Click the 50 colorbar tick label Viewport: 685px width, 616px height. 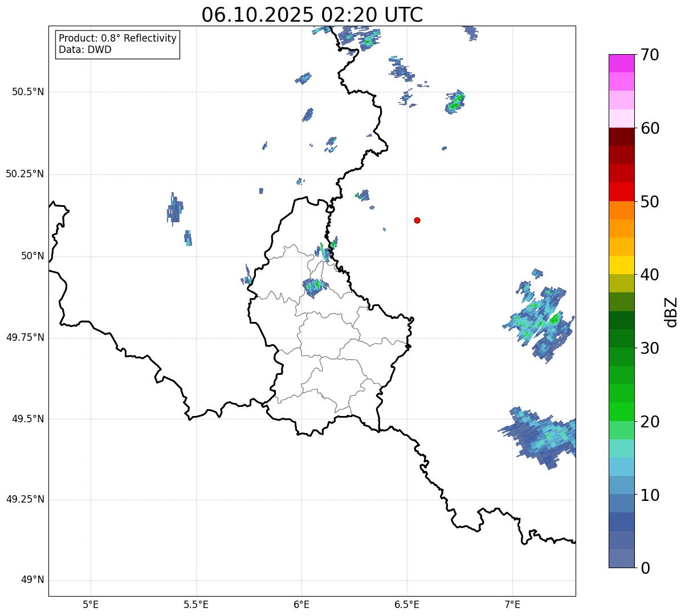tap(650, 202)
